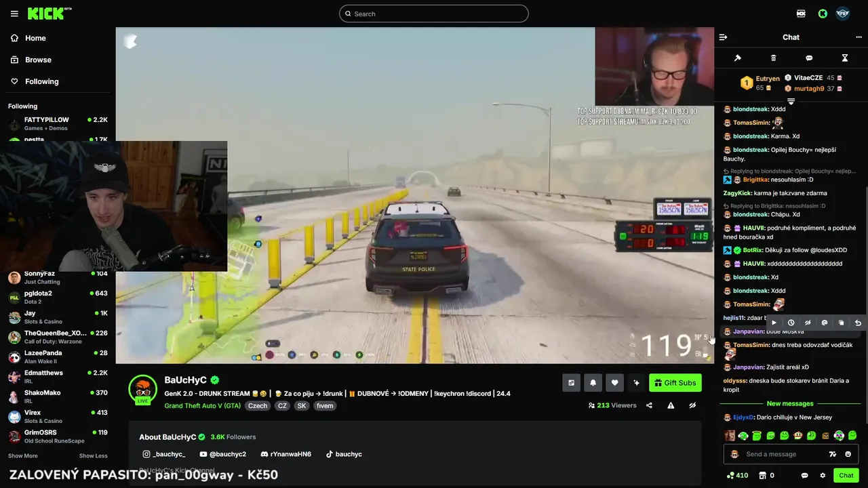Click the fivem tag
The image size is (868, 488).
[x=325, y=405]
